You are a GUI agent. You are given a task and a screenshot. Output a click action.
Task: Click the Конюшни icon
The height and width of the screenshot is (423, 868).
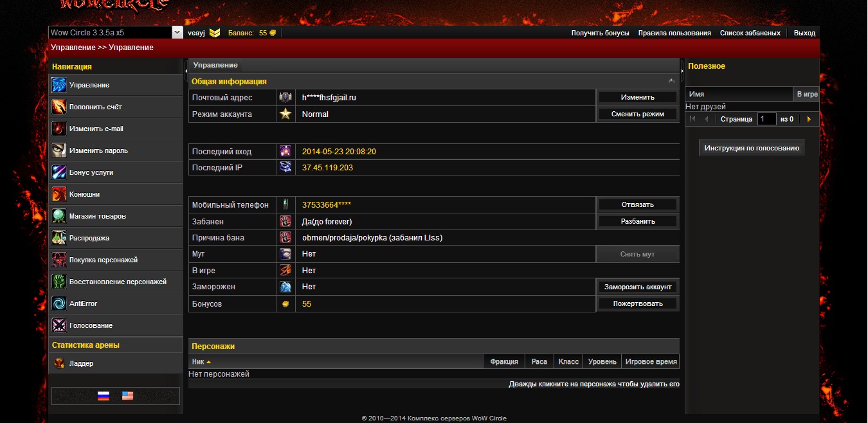(x=59, y=194)
